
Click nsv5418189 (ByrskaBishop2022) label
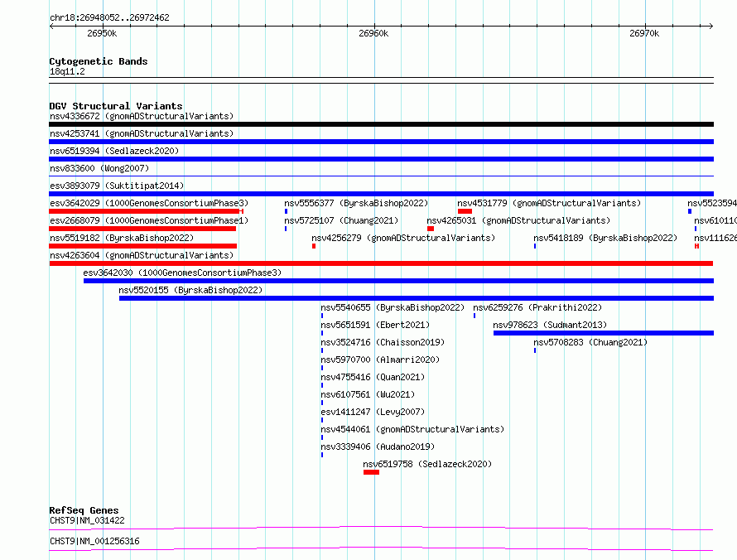point(605,238)
